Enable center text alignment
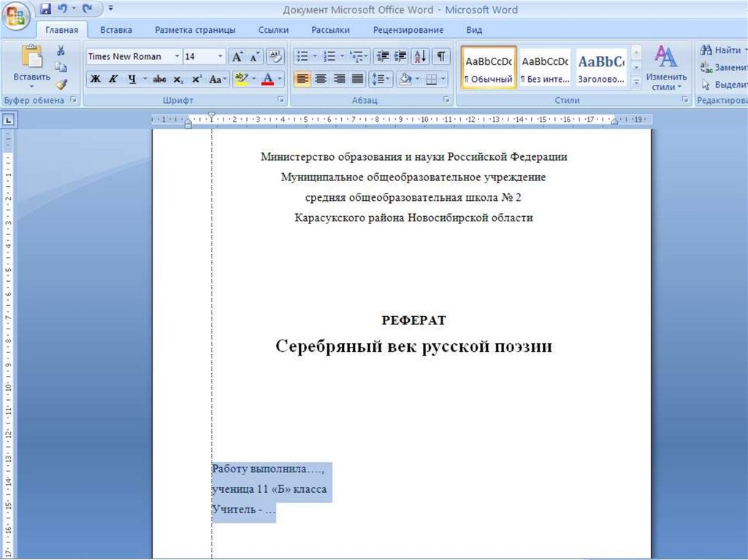The image size is (748, 560). (x=320, y=79)
